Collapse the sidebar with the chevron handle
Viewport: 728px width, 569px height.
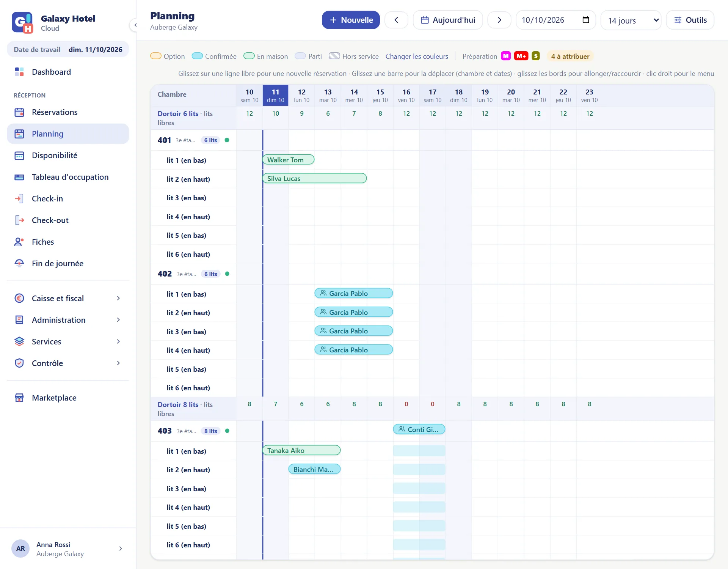click(x=135, y=25)
